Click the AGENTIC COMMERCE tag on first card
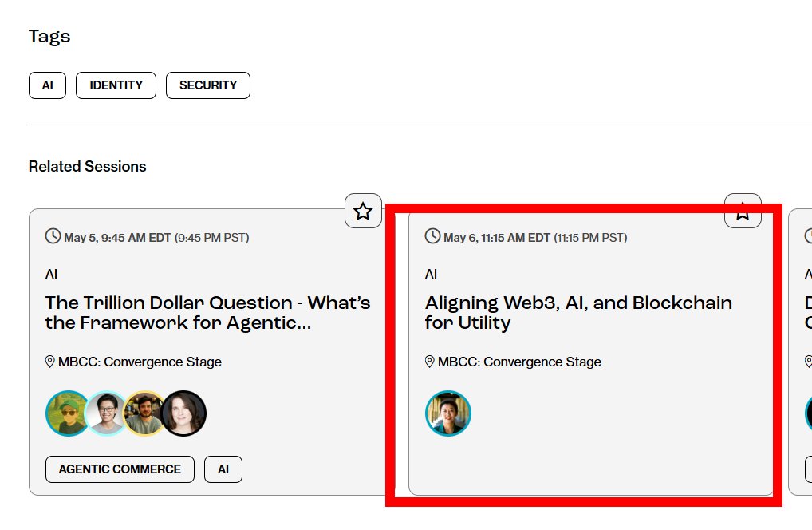The image size is (812, 530). pyautogui.click(x=120, y=469)
